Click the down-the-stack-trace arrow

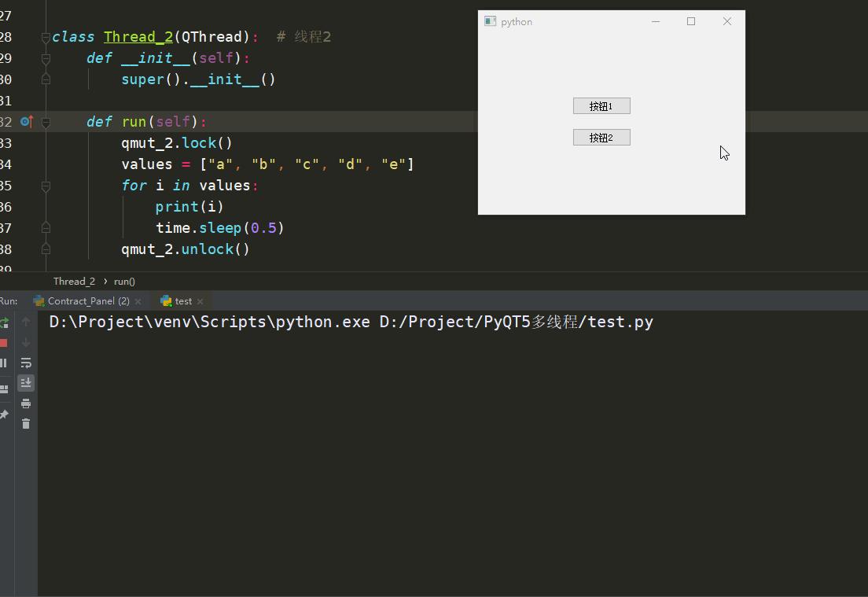click(x=26, y=341)
